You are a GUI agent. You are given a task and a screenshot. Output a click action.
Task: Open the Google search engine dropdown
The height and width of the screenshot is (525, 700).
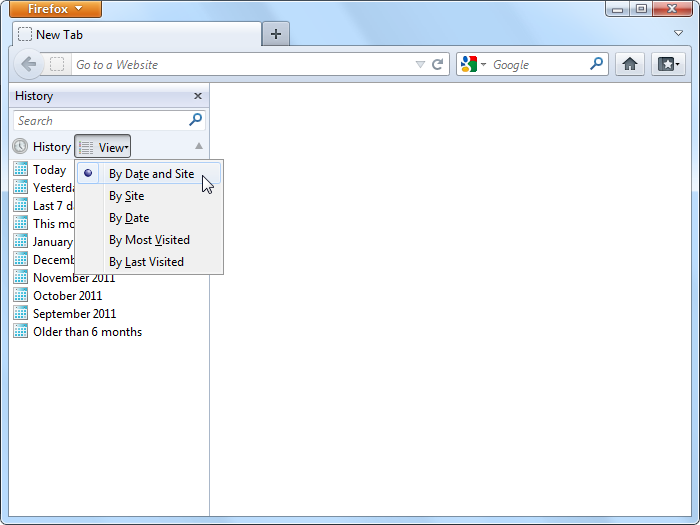pos(472,64)
